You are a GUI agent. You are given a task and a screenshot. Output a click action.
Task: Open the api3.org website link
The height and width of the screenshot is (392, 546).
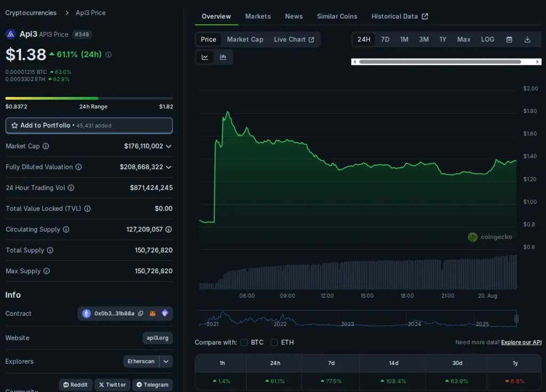coord(157,338)
